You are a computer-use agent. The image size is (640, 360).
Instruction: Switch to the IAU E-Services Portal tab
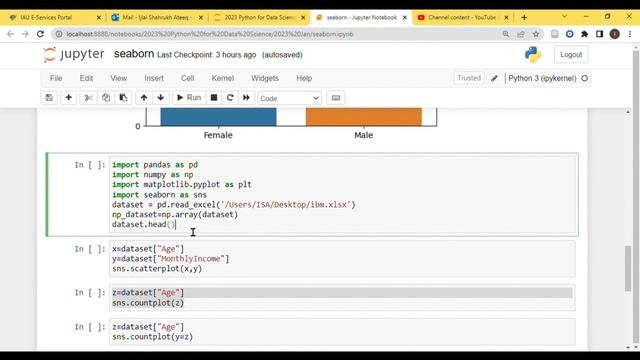click(55, 18)
